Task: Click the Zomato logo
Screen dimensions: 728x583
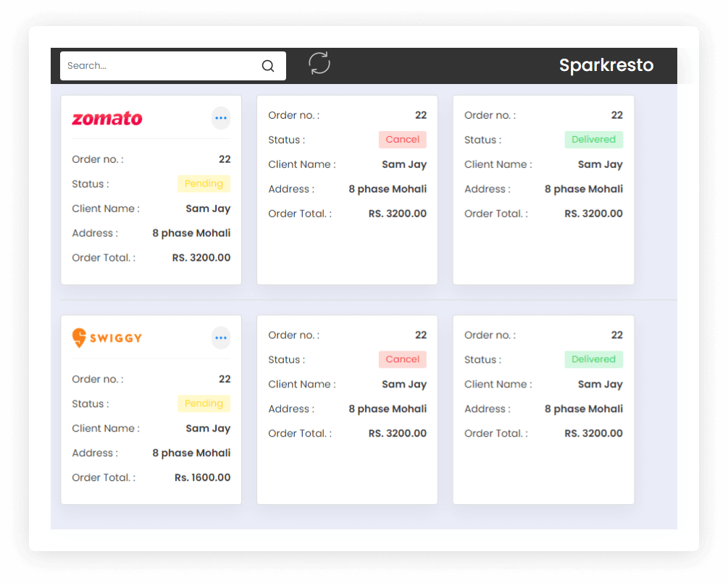Action: (x=107, y=118)
